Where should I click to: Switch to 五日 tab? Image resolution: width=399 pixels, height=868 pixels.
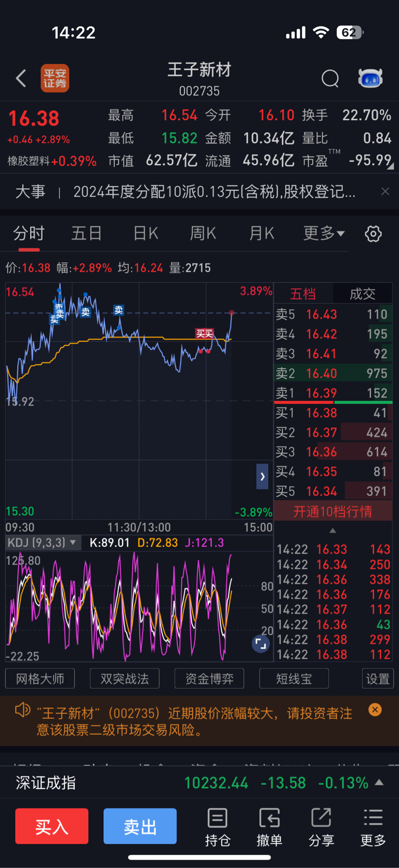tap(86, 233)
